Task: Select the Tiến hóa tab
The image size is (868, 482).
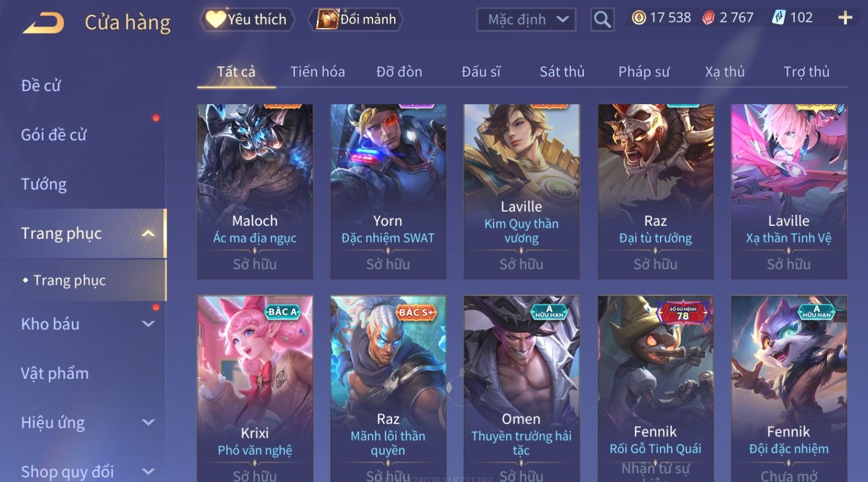Action: (x=318, y=72)
